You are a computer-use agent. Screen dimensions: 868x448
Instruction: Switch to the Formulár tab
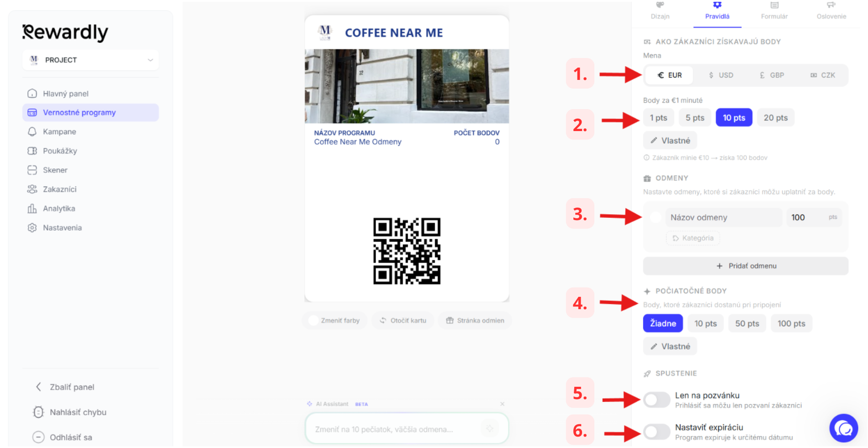click(774, 11)
